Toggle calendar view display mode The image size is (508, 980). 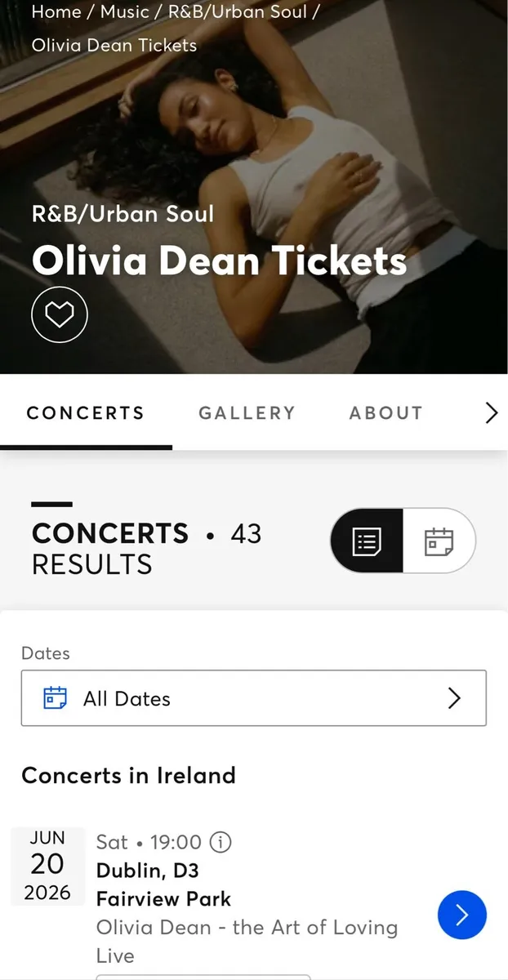coord(439,541)
